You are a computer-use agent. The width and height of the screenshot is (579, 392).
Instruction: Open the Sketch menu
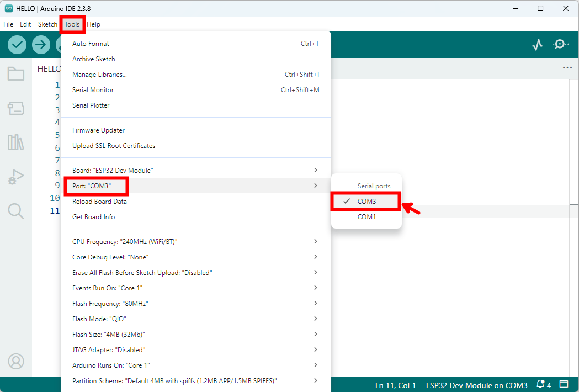point(47,24)
